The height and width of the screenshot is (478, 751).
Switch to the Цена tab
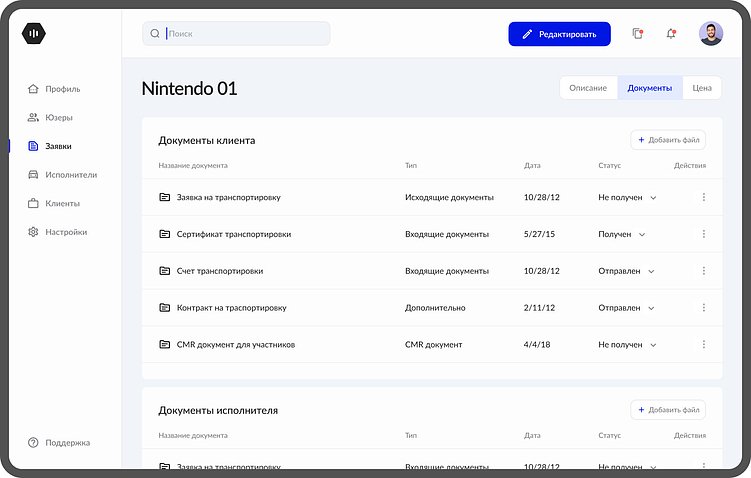pyautogui.click(x=702, y=88)
